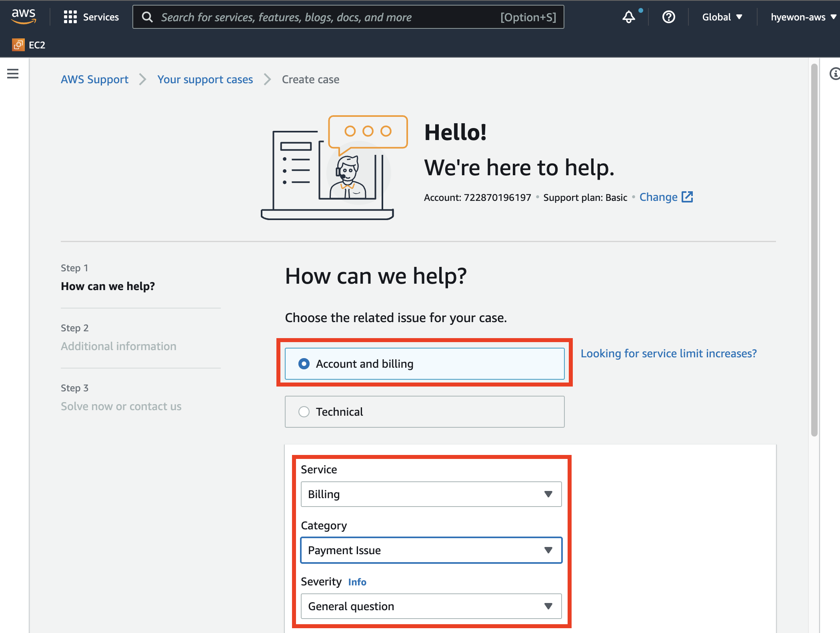This screenshot has width=840, height=633.
Task: Expand the Global region selector
Action: [722, 17]
